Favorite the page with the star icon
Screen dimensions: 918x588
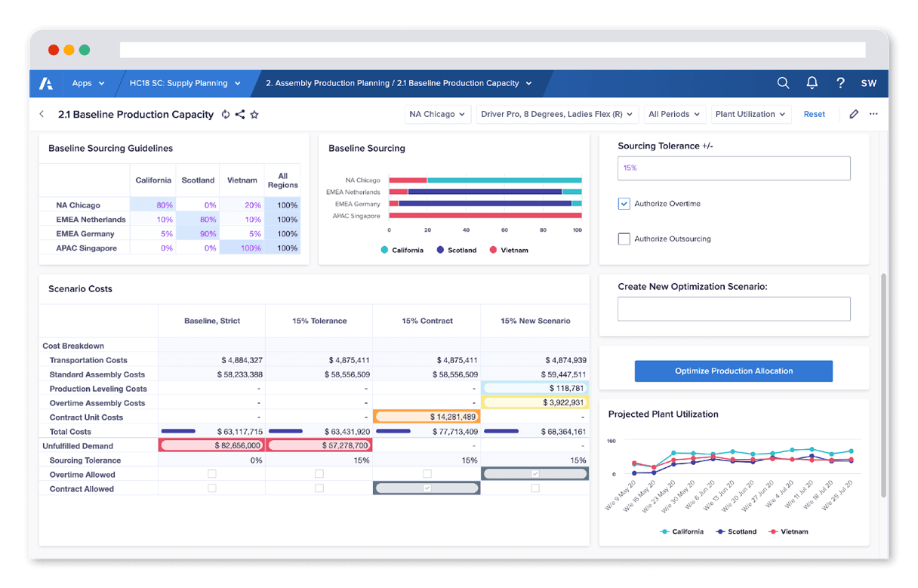254,114
